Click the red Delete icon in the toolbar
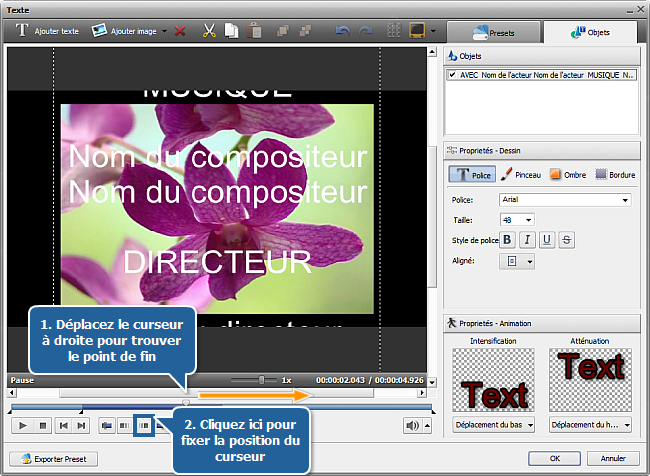Screen dimensions: 650x476 coord(180,31)
